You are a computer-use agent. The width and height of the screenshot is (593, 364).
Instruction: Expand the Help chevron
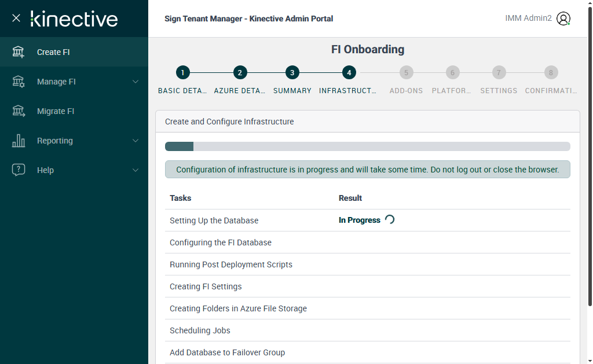click(136, 170)
